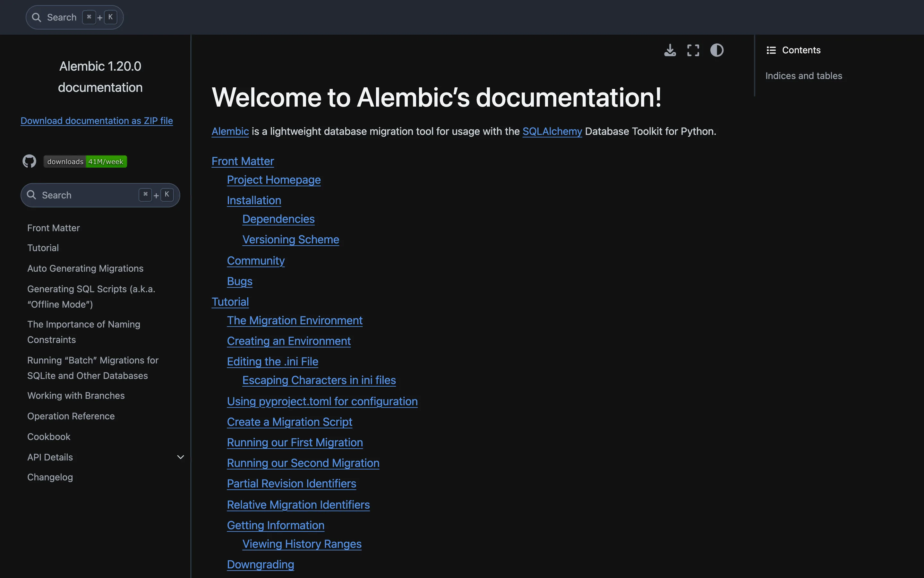Viewport: 924px width, 578px height.
Task: Open the Versioning Scheme link
Action: tap(291, 239)
